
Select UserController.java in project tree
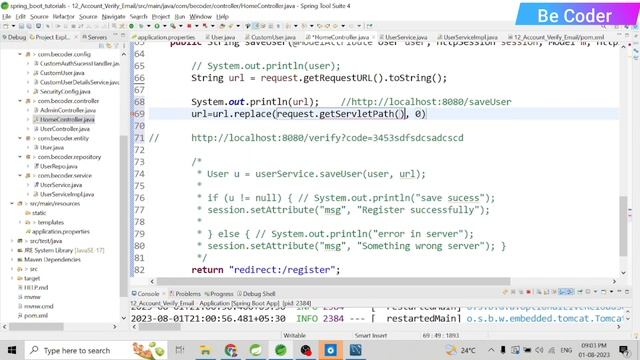[62, 129]
